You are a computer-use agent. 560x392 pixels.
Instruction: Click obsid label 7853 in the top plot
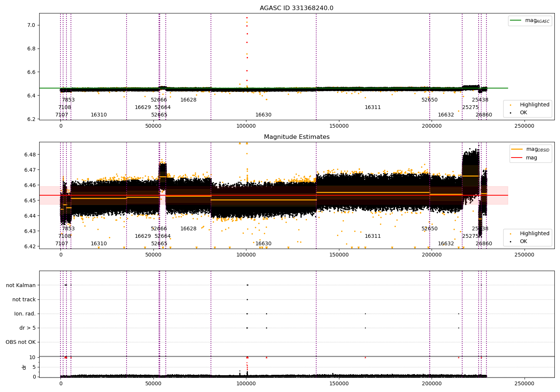coord(68,100)
